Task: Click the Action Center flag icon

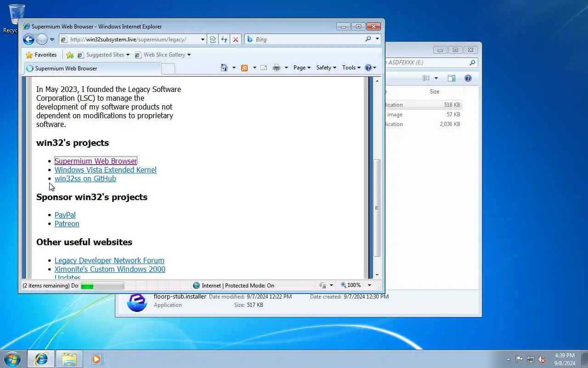Action: pyautogui.click(x=519, y=359)
